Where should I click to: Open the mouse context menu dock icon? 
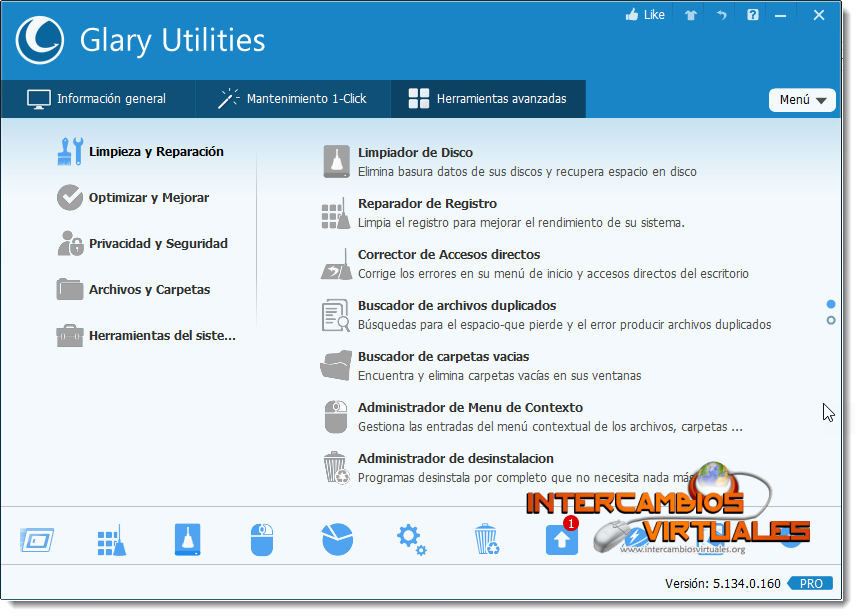pos(262,540)
